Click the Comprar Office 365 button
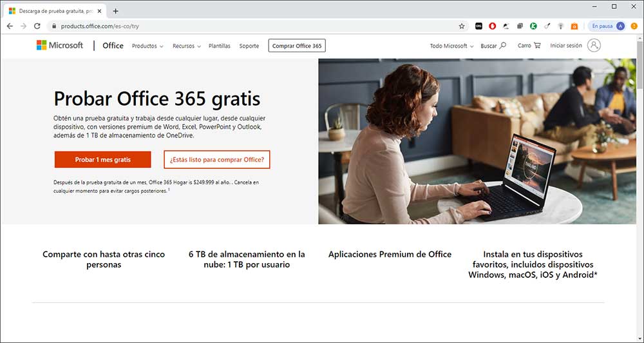 [x=297, y=46]
